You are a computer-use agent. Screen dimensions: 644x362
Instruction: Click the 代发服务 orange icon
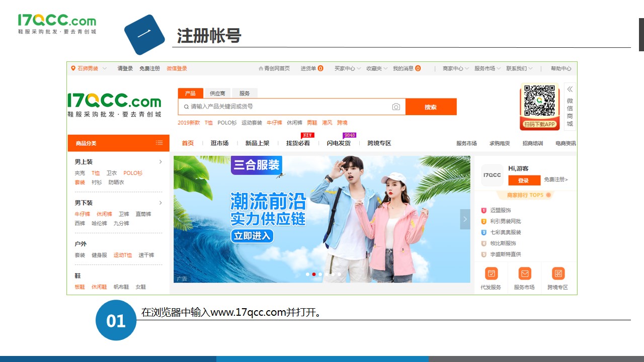click(x=491, y=274)
